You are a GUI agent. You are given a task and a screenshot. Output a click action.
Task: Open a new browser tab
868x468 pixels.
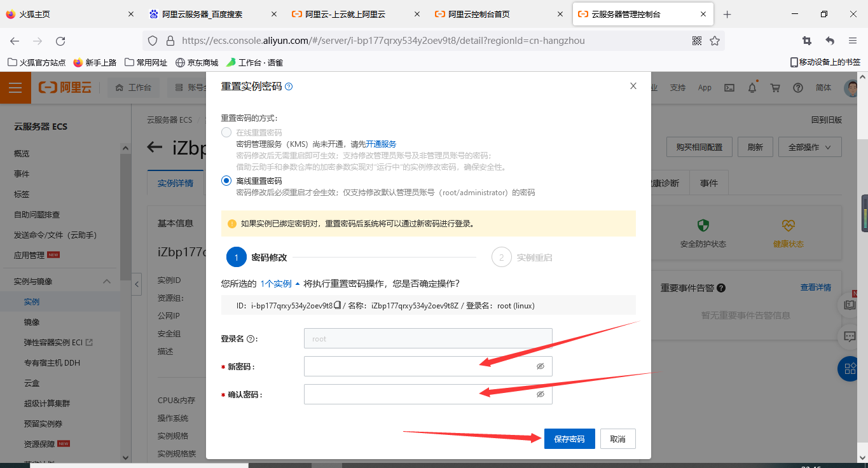pos(727,14)
